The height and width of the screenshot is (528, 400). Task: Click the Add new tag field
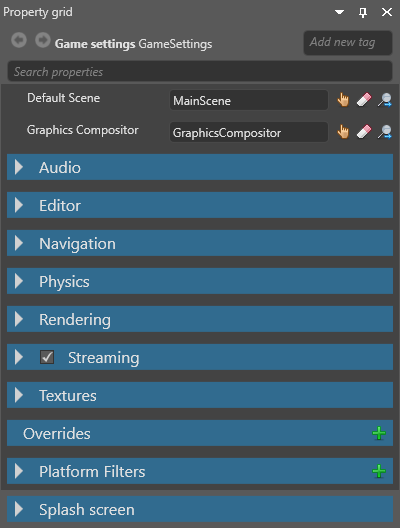pos(348,43)
